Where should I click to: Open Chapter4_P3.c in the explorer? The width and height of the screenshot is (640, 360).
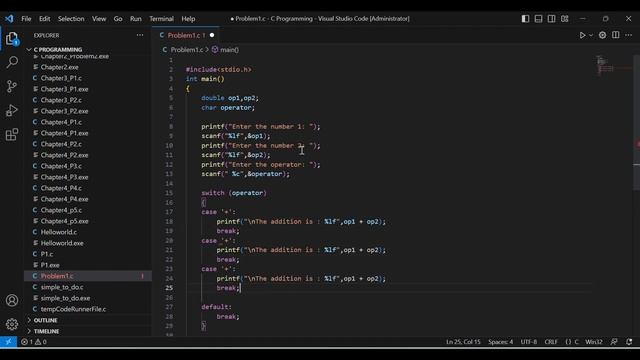pos(61,166)
